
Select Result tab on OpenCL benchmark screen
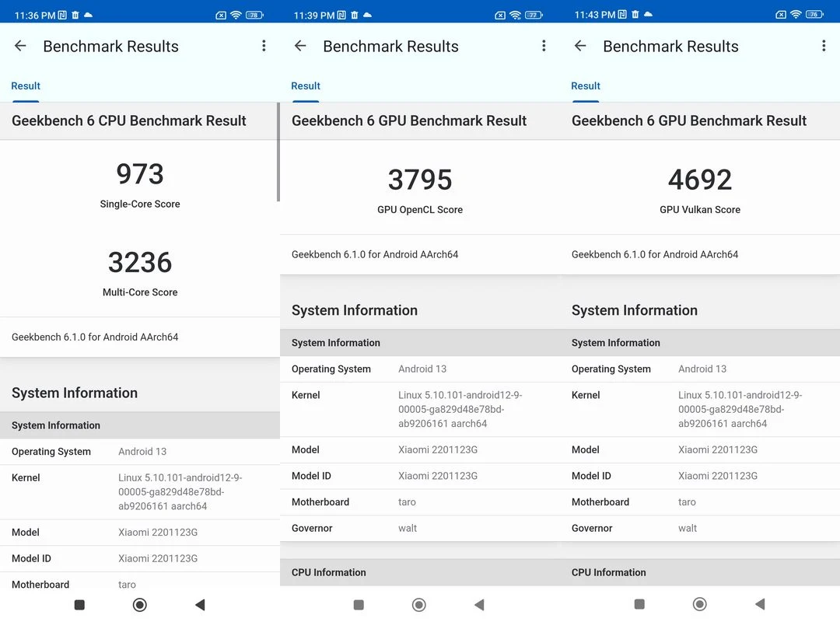pyautogui.click(x=306, y=86)
